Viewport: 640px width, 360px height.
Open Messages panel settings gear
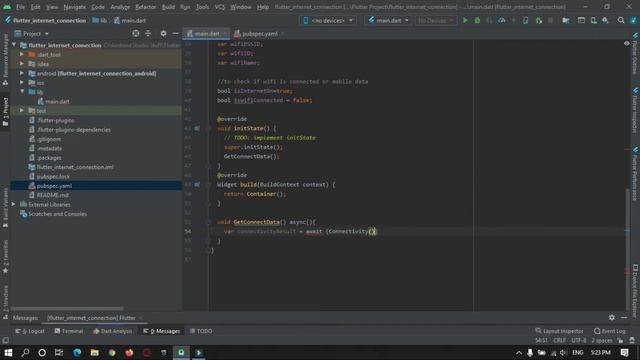pyautogui.click(x=611, y=317)
